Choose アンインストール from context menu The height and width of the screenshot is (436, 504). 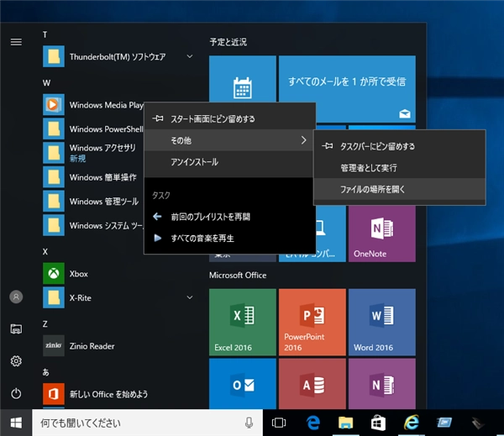230,162
